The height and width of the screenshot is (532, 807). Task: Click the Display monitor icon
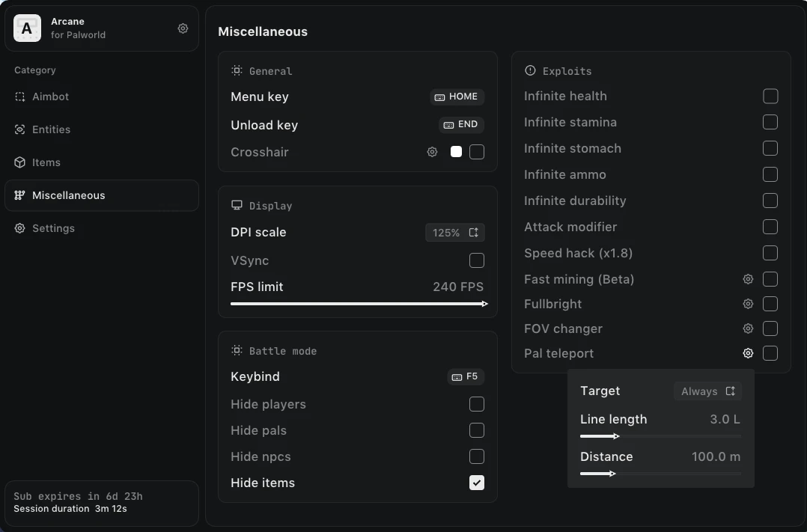point(237,205)
